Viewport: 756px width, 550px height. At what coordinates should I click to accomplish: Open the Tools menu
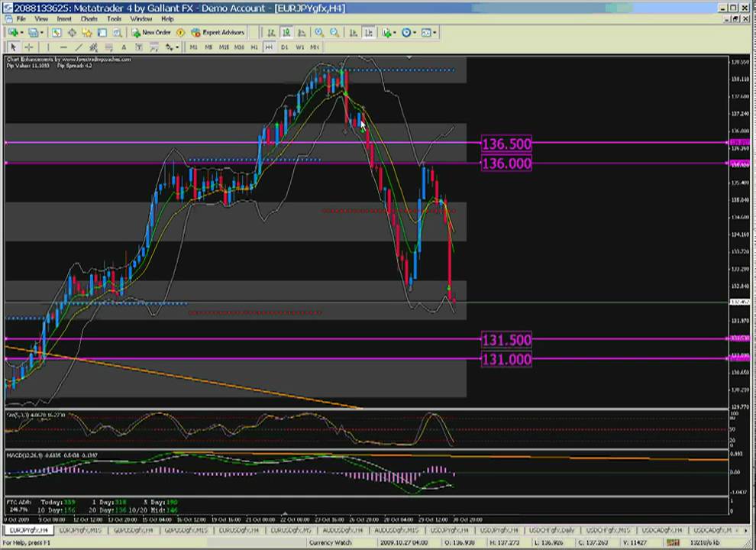point(115,19)
